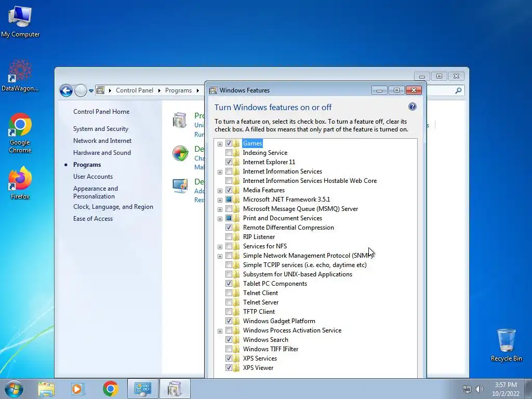
Task: Select the Windows Search feature row
Action: coord(265,340)
